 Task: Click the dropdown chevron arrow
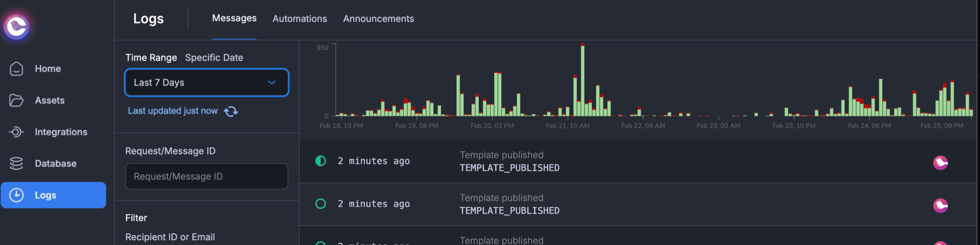pyautogui.click(x=272, y=83)
